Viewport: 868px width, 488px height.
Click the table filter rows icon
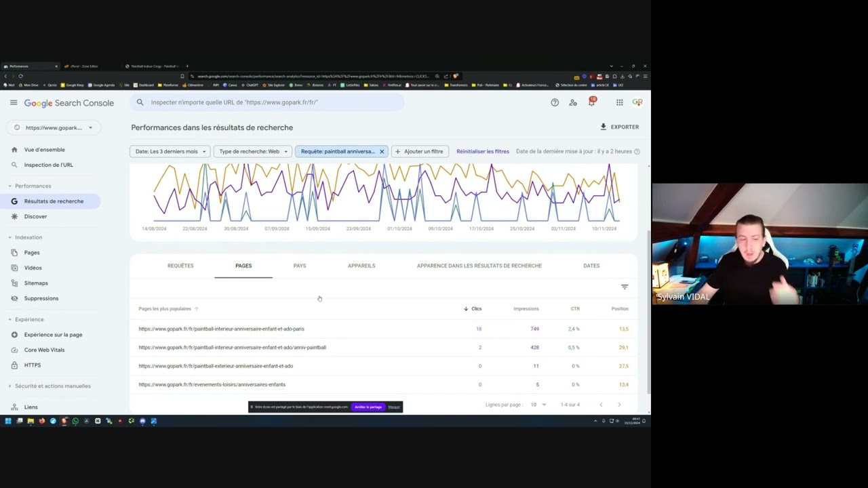625,287
